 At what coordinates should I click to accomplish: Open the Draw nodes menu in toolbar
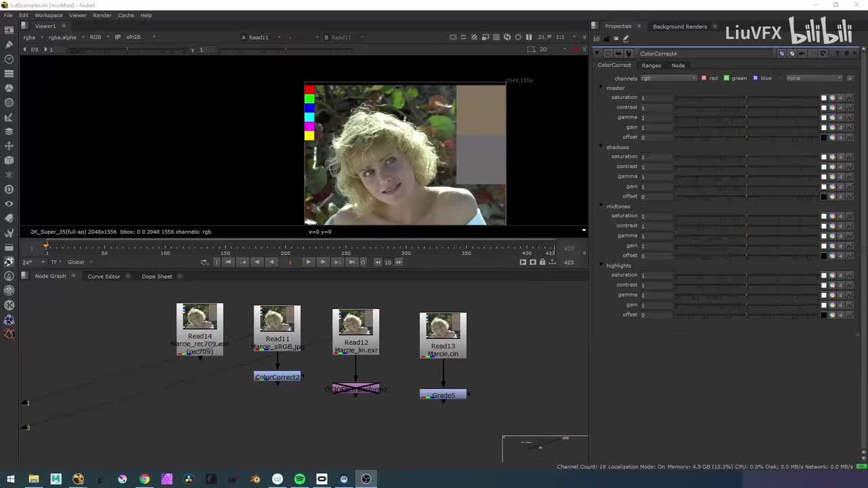click(9, 44)
